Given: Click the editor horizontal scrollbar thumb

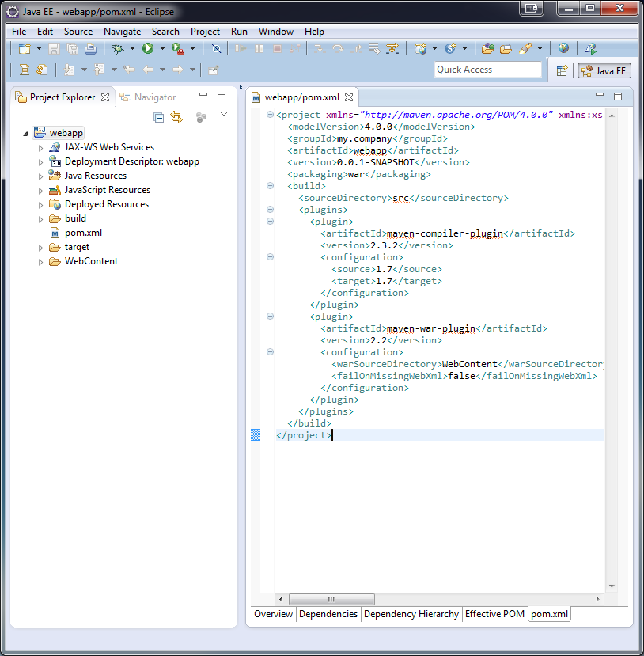Looking at the screenshot, I should tap(331, 599).
